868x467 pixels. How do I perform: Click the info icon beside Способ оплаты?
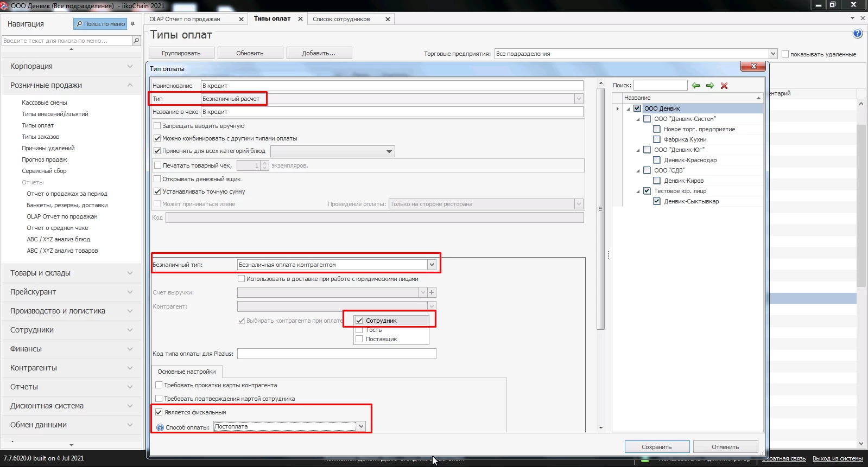coord(160,427)
